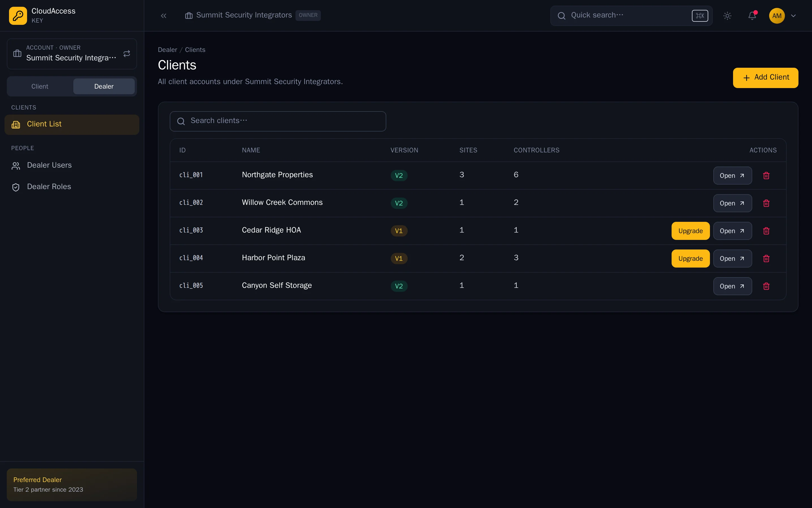Open Client List in the sidebar
812x508 pixels.
(72, 125)
